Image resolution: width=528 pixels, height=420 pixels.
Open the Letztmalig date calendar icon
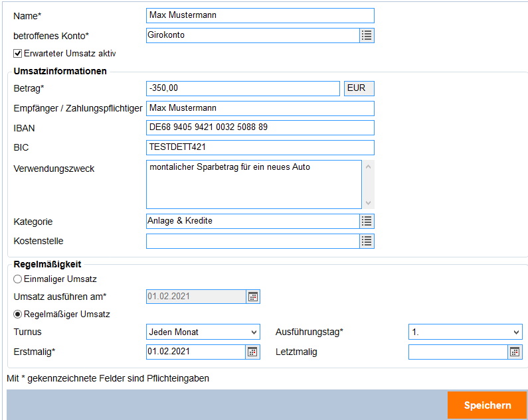pos(515,352)
